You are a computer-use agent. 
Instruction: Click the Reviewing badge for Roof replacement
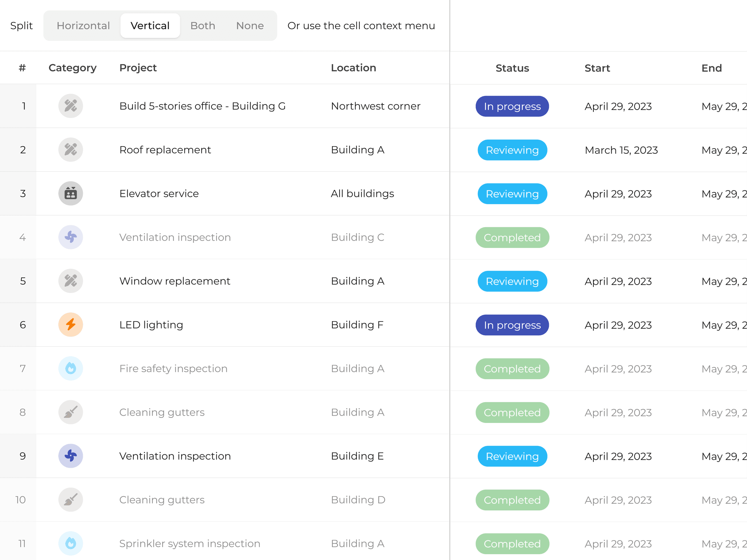point(512,150)
